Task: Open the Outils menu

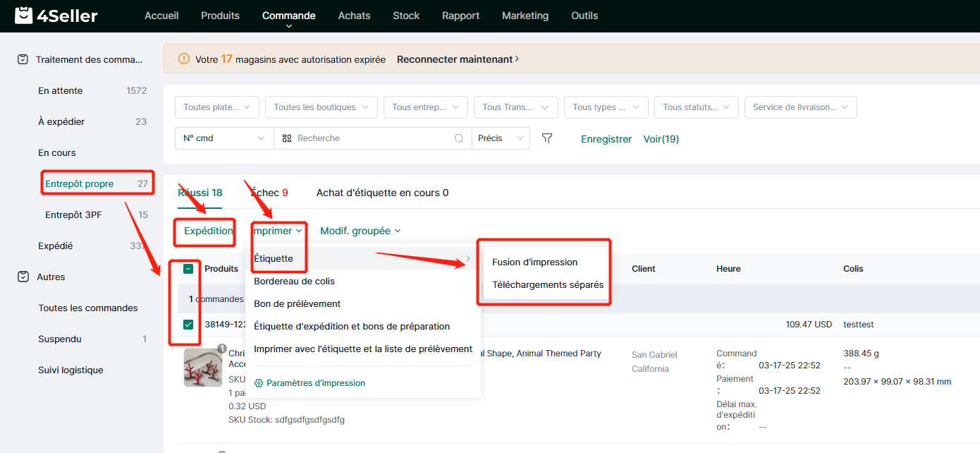Action: [x=584, y=16]
